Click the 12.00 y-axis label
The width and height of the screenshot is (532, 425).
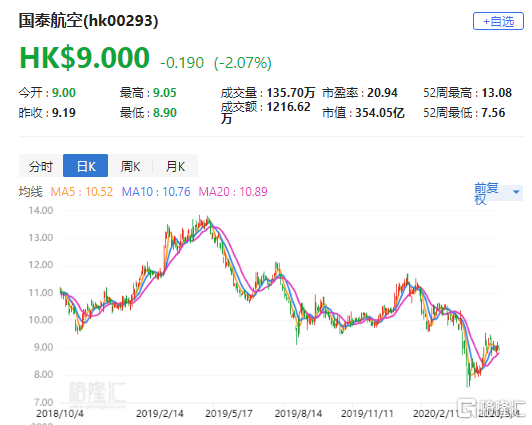41,265
